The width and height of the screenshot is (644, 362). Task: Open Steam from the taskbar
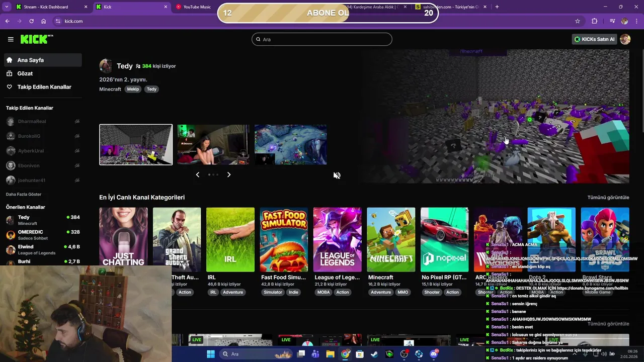[x=374, y=354]
